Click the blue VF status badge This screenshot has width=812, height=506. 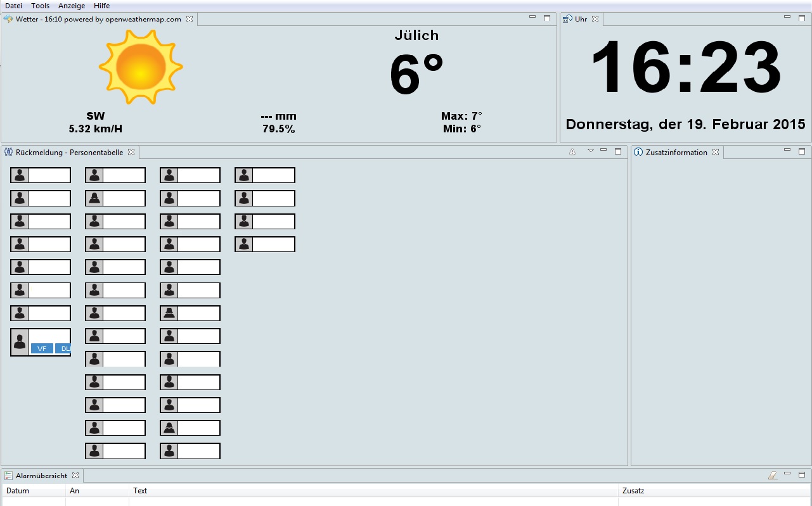[x=42, y=348]
